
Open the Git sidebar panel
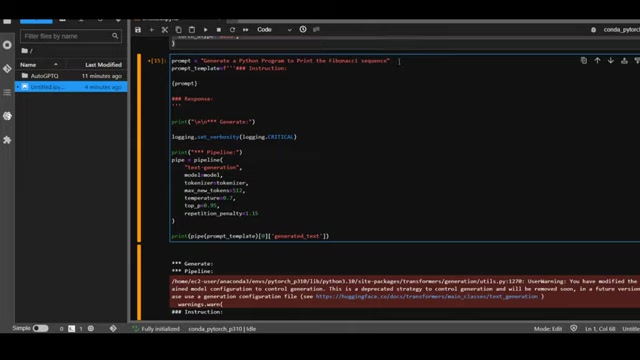(7, 69)
